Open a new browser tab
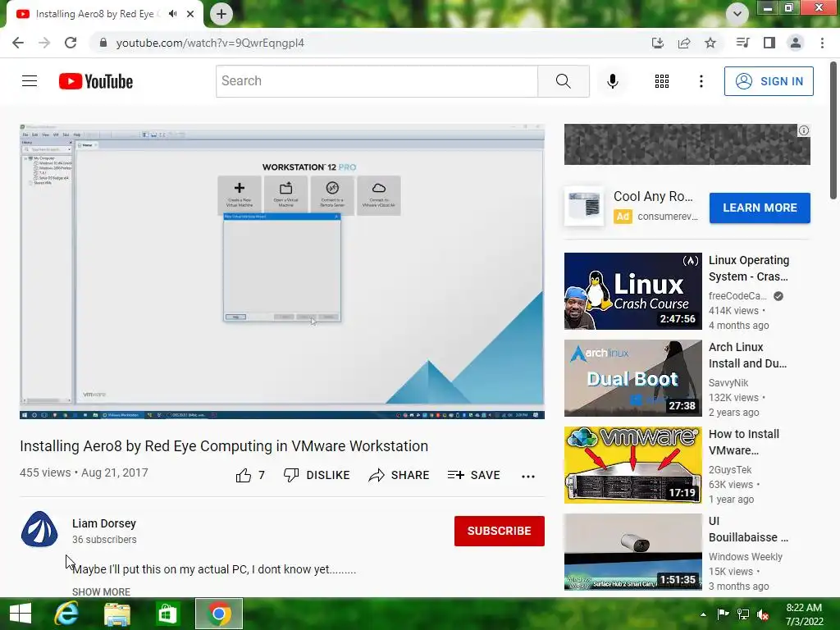This screenshot has height=630, width=840. pyautogui.click(x=221, y=14)
